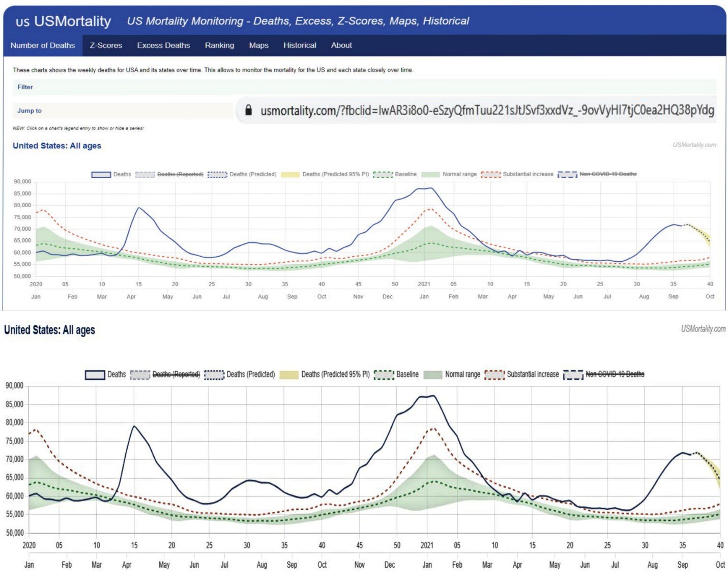Hide the Substantial increase line in top chart
Screen dimensions: 728x583
[x=517, y=174]
